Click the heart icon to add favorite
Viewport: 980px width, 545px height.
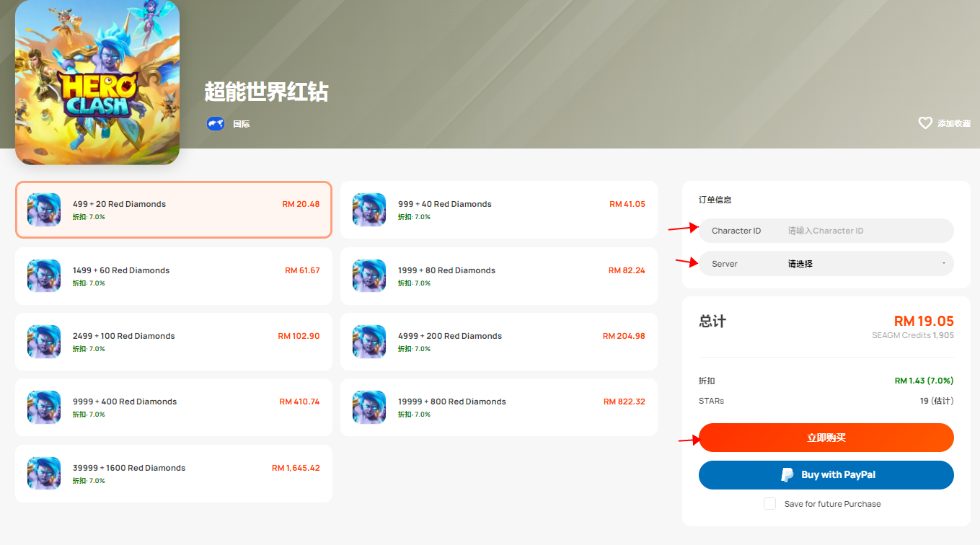pos(925,123)
